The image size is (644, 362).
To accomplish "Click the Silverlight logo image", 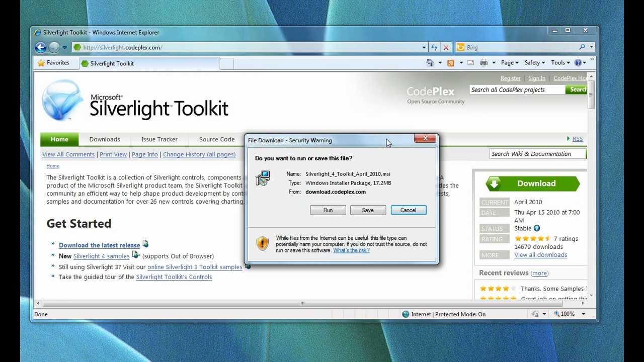I will coord(62,100).
